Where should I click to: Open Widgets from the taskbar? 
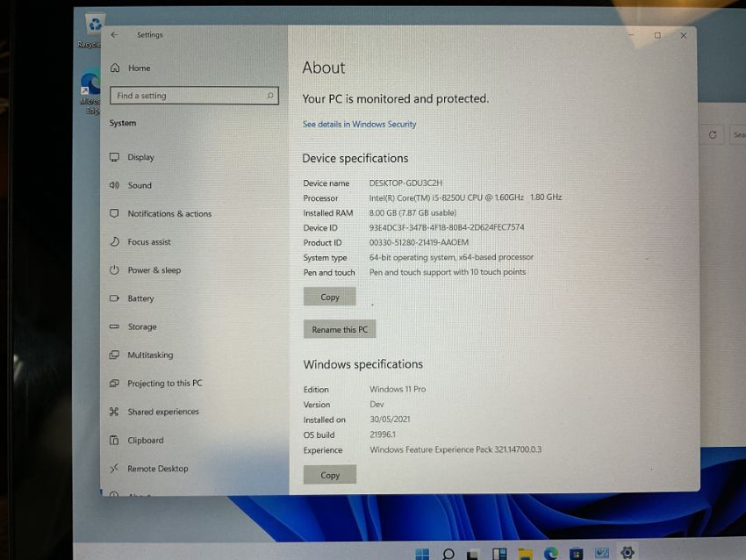coord(499,553)
